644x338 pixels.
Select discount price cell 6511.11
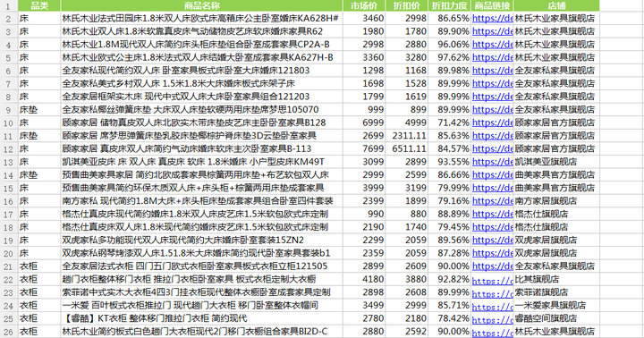pyautogui.click(x=407, y=148)
